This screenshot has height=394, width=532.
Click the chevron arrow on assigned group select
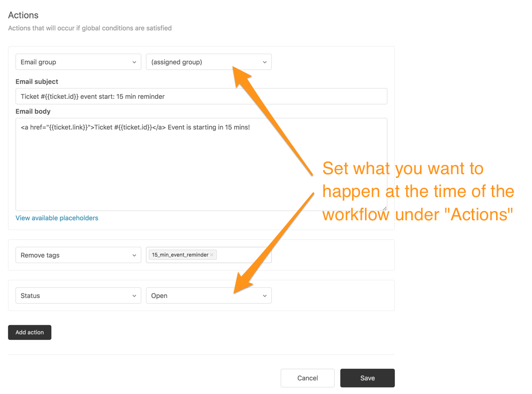265,62
